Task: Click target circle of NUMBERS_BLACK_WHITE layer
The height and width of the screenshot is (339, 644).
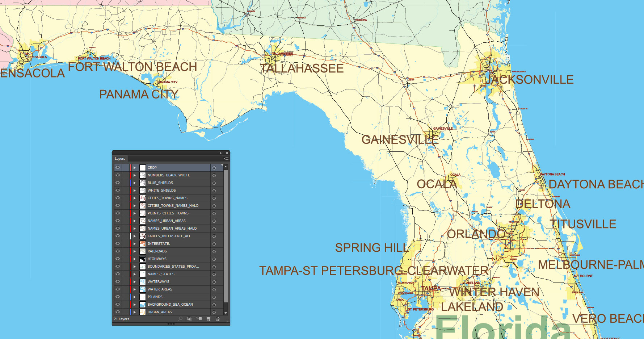Action: (x=214, y=175)
